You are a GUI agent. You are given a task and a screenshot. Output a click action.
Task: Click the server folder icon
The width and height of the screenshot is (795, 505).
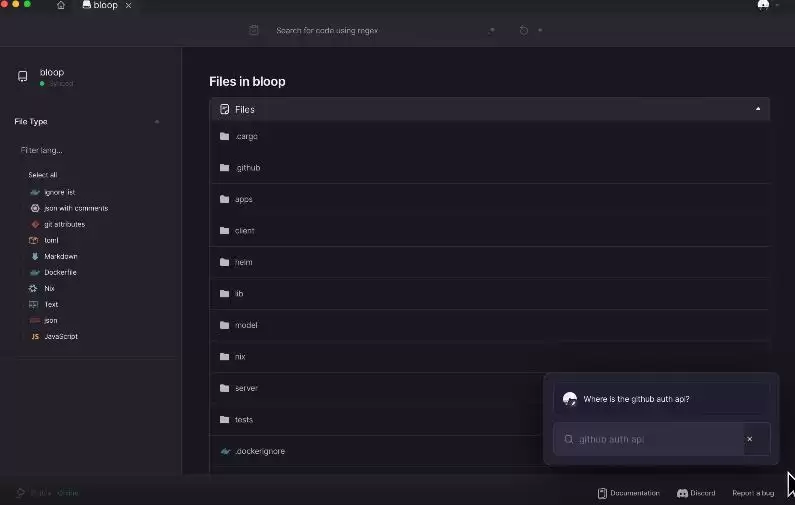coord(225,388)
